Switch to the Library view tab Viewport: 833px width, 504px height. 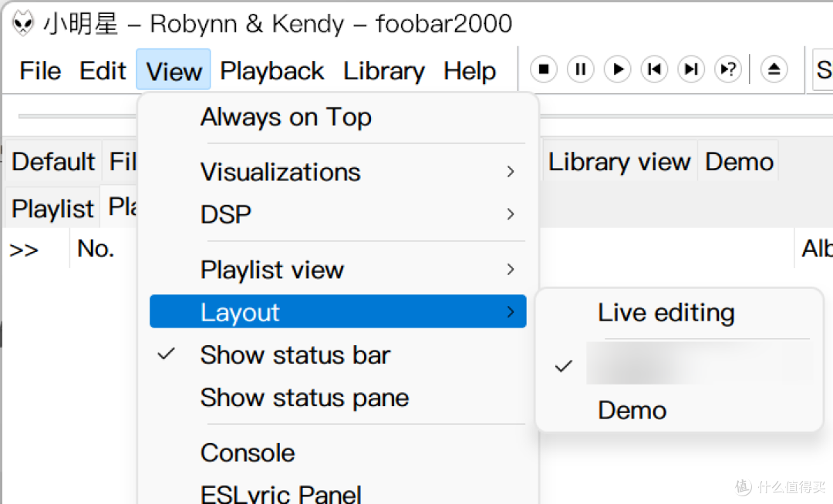click(619, 161)
